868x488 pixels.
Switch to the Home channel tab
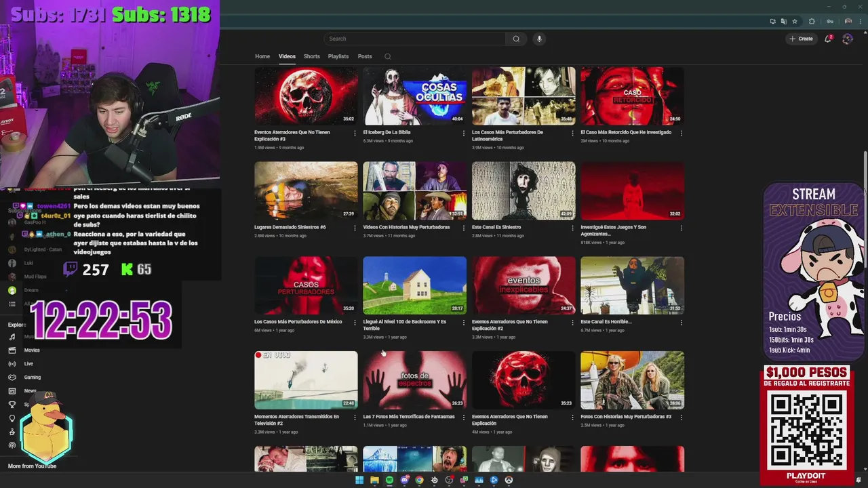coord(262,56)
